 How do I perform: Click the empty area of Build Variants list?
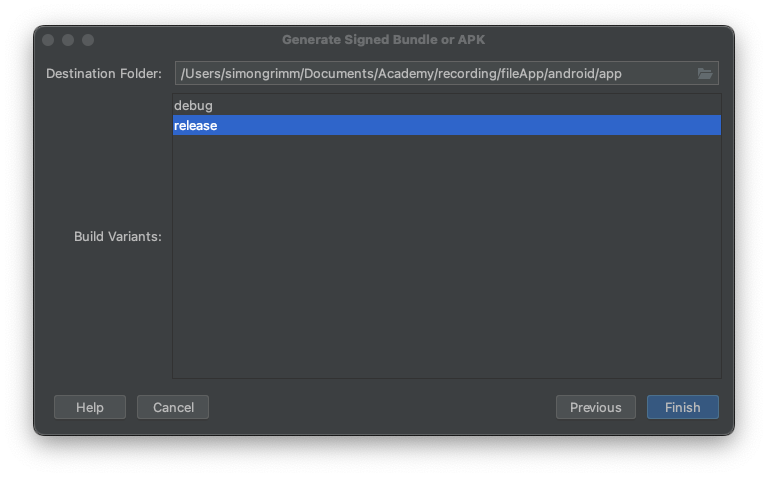click(447, 256)
